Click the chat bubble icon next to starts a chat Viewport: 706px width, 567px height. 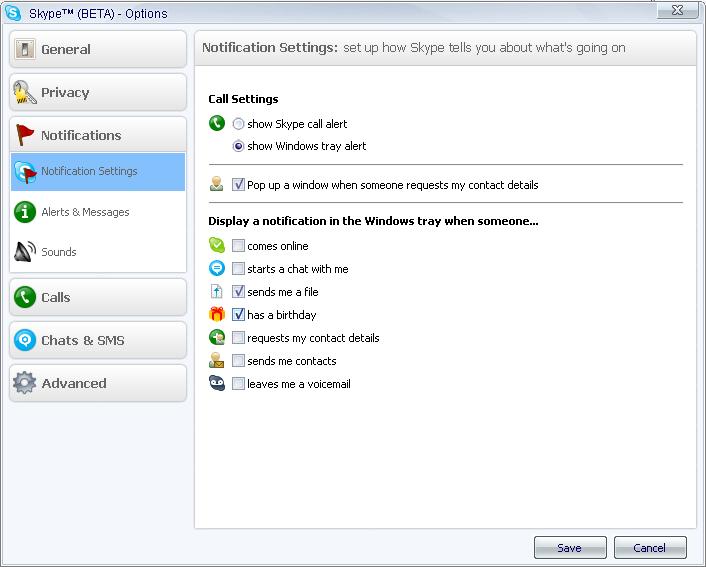217,268
